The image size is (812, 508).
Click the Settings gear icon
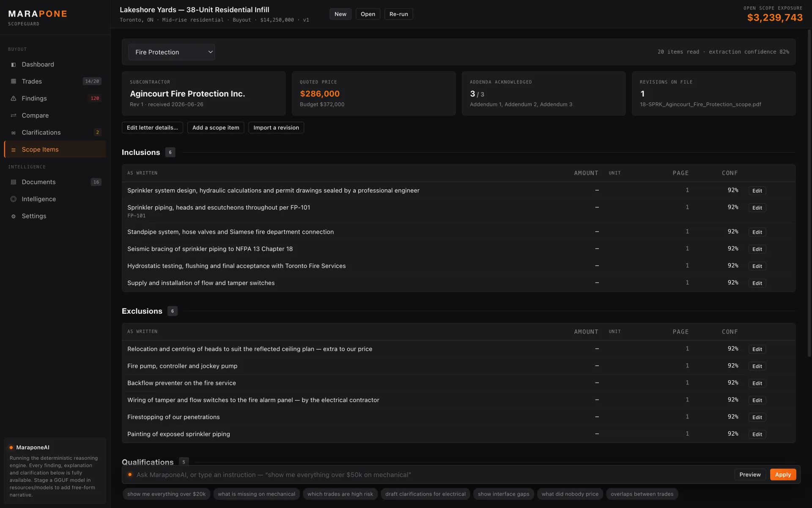point(14,216)
